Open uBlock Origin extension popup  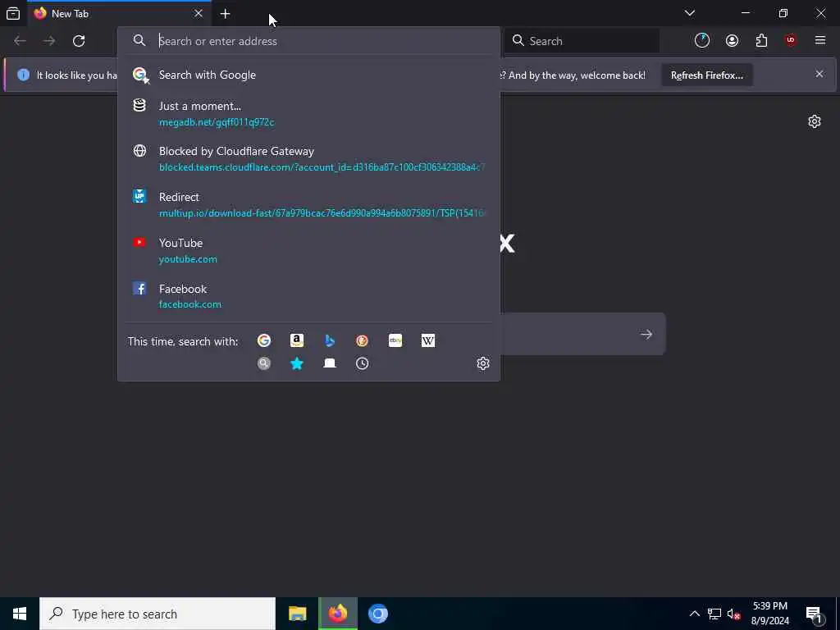click(791, 41)
